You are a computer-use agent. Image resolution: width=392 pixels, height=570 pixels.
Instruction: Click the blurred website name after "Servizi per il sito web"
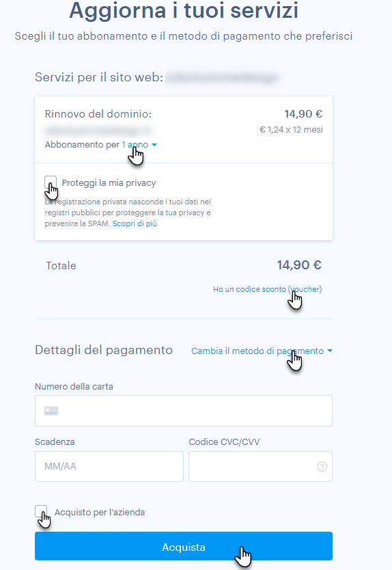[x=223, y=77]
